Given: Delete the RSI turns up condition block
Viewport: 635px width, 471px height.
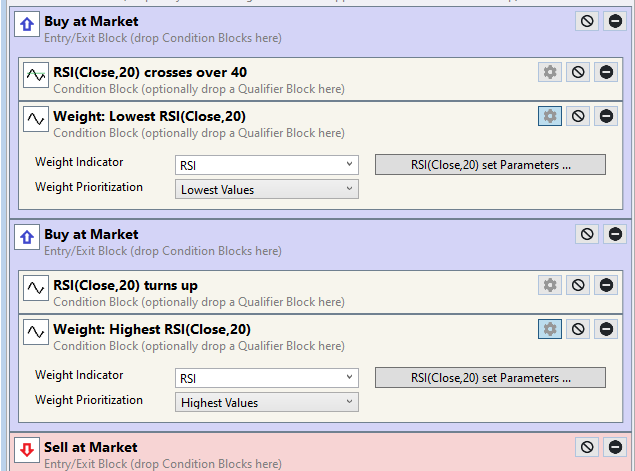Looking at the screenshot, I should tap(606, 285).
